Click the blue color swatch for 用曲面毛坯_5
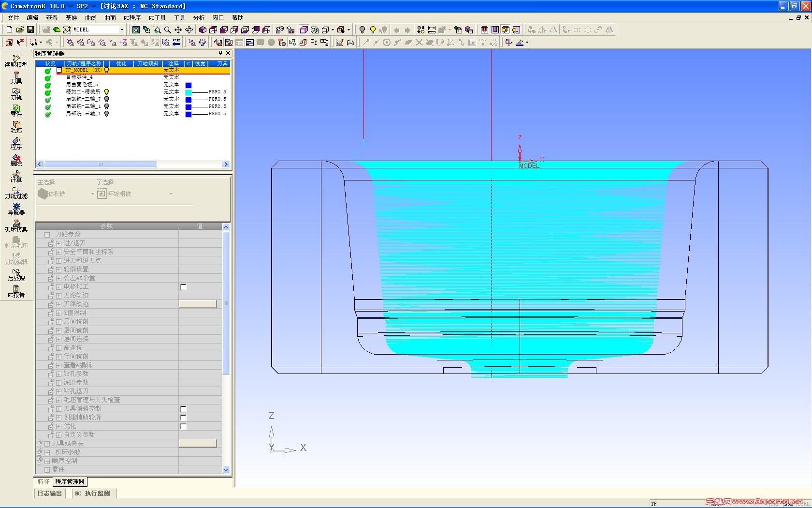 tap(188, 85)
